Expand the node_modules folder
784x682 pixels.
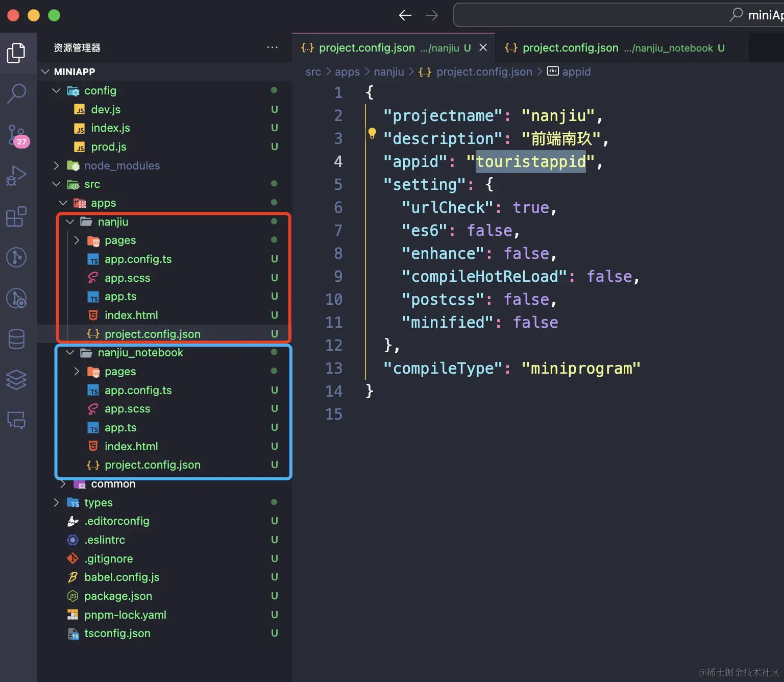pos(56,165)
